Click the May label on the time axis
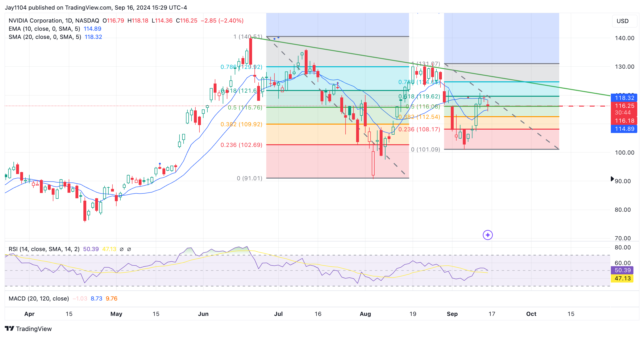 (116, 314)
